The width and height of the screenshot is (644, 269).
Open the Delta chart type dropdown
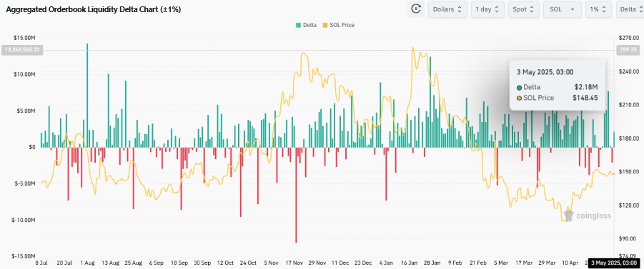630,9
